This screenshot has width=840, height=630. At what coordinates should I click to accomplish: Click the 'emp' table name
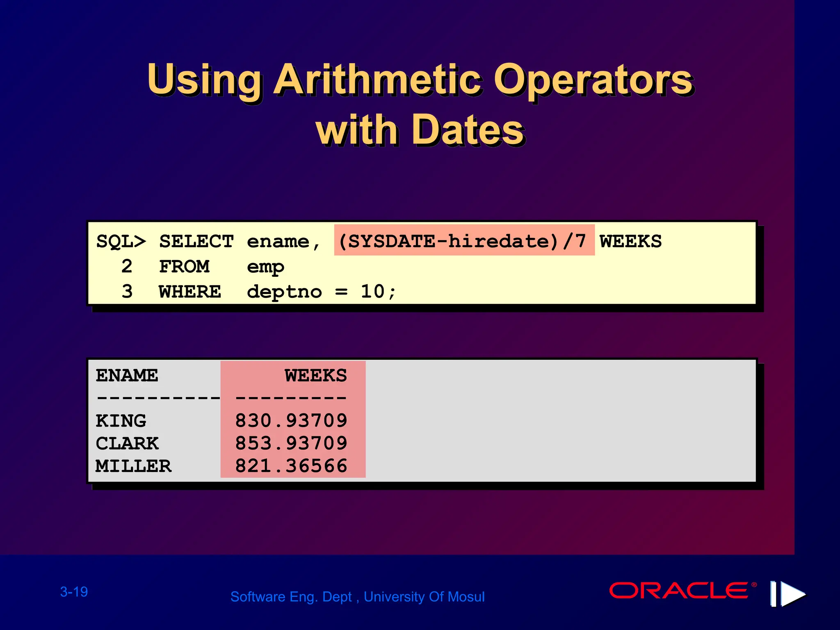coord(265,268)
